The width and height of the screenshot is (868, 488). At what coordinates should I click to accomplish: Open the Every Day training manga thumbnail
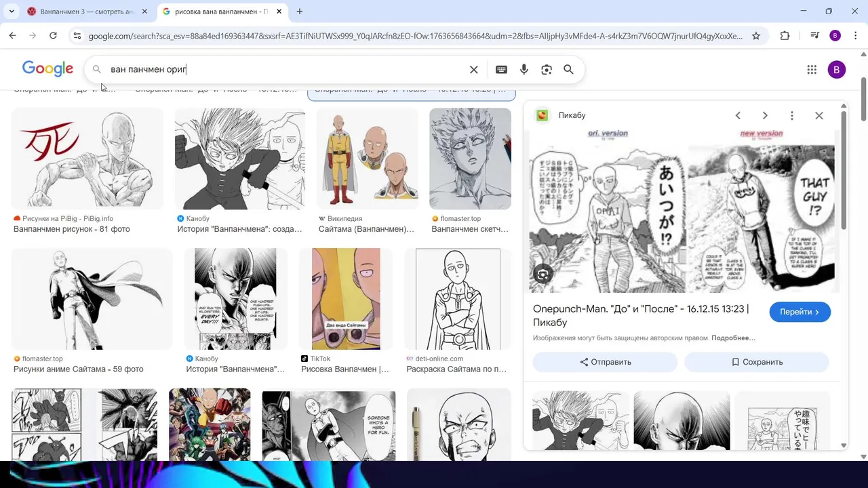235,299
